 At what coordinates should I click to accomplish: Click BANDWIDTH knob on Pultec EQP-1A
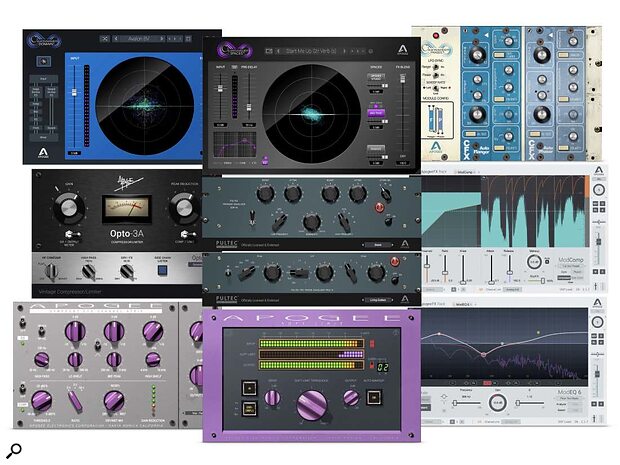point(312,222)
